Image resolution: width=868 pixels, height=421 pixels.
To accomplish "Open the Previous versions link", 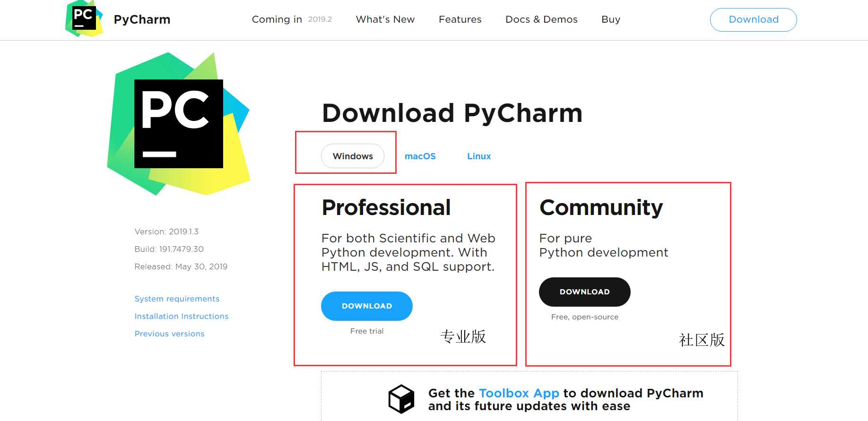I will pyautogui.click(x=169, y=334).
